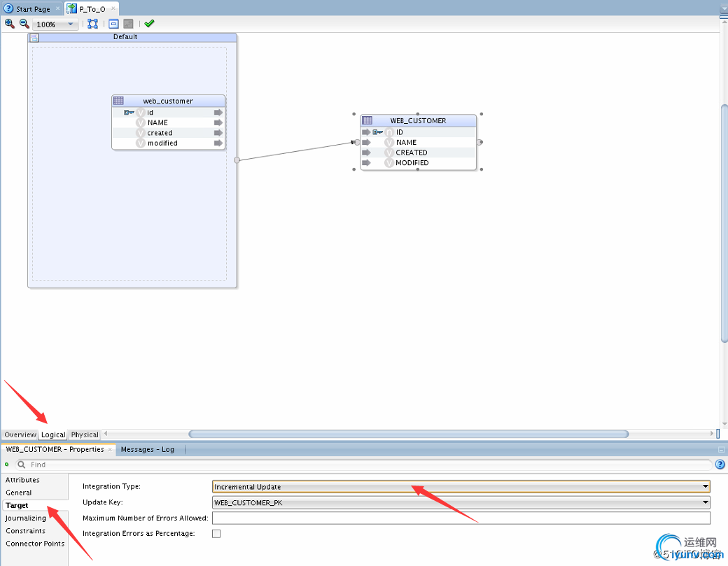Viewport: 728px width, 566px height.
Task: Click the green checkmark validate icon
Action: [149, 24]
